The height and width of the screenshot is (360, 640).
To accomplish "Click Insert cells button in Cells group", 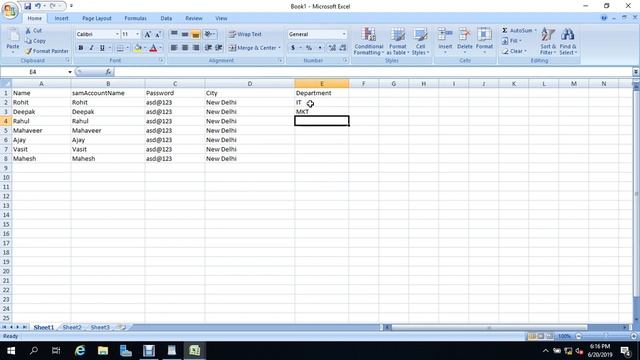I will (445, 41).
